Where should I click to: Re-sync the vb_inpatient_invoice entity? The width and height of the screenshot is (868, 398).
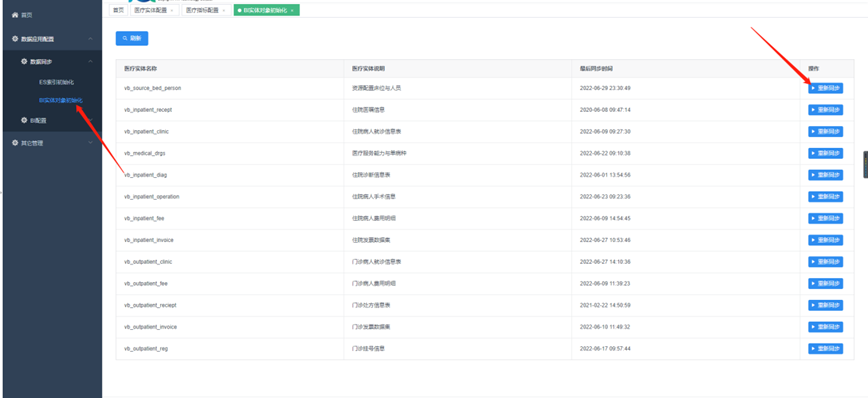(x=825, y=240)
